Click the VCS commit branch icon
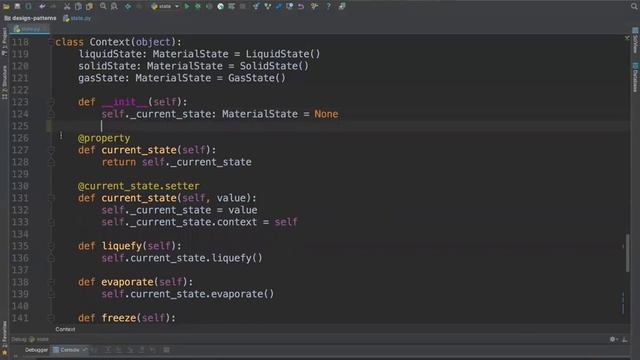Image resolution: width=640 pixels, height=360 pixels. click(267, 6)
